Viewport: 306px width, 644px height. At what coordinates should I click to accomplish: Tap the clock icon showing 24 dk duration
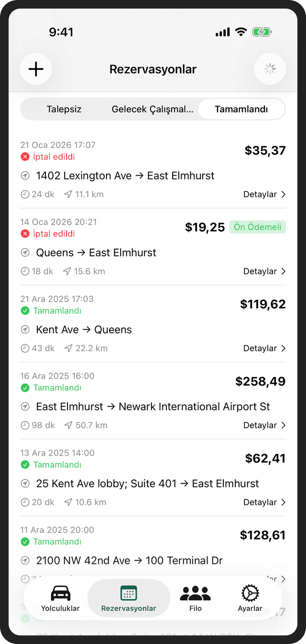(x=25, y=194)
